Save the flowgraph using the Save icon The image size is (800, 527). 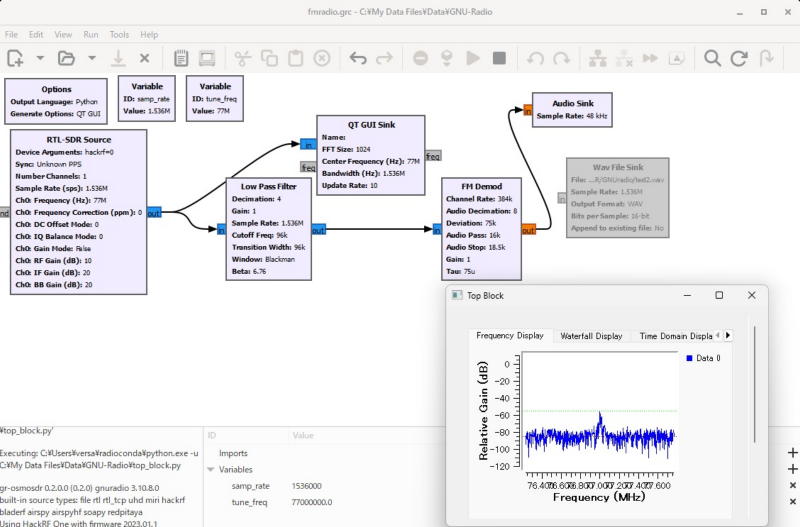118,58
